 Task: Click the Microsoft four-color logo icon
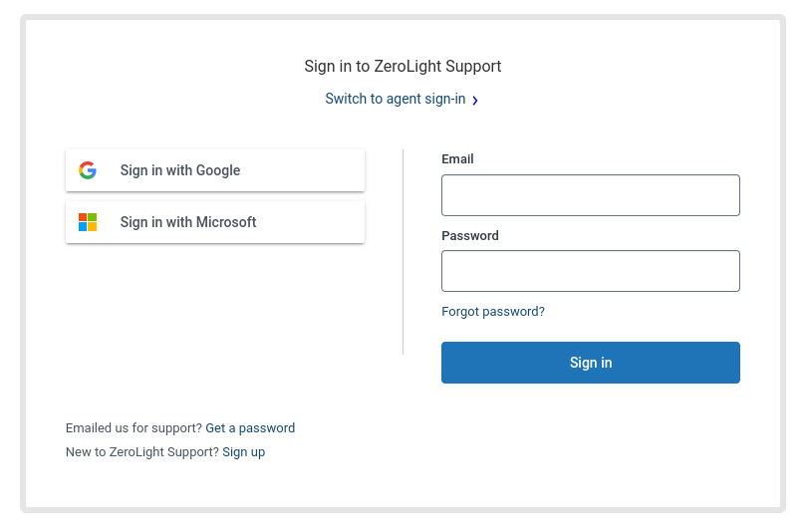[x=88, y=222]
